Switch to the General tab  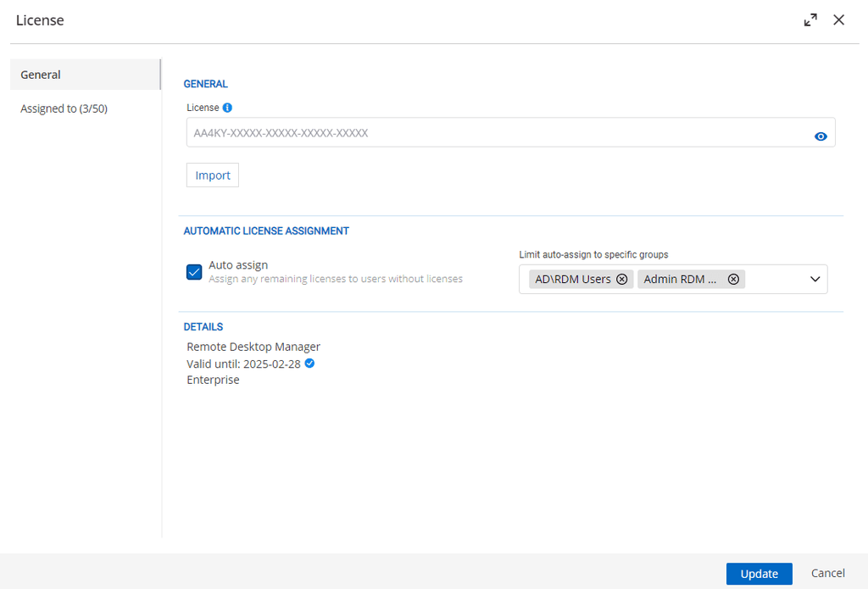point(86,75)
